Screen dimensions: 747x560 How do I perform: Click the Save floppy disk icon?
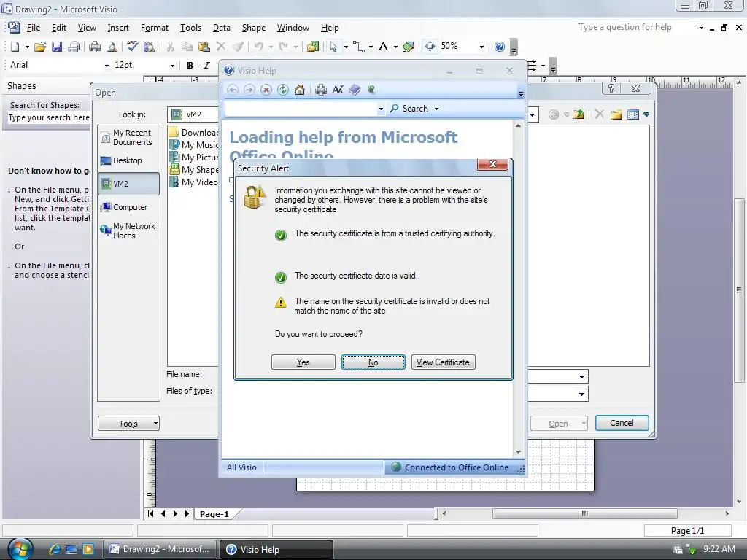(x=57, y=47)
